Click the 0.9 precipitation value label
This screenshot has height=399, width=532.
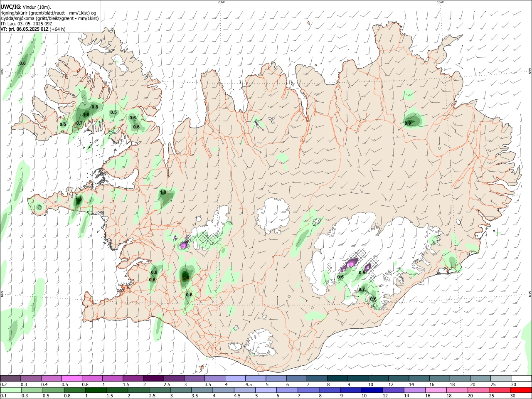tap(408, 123)
